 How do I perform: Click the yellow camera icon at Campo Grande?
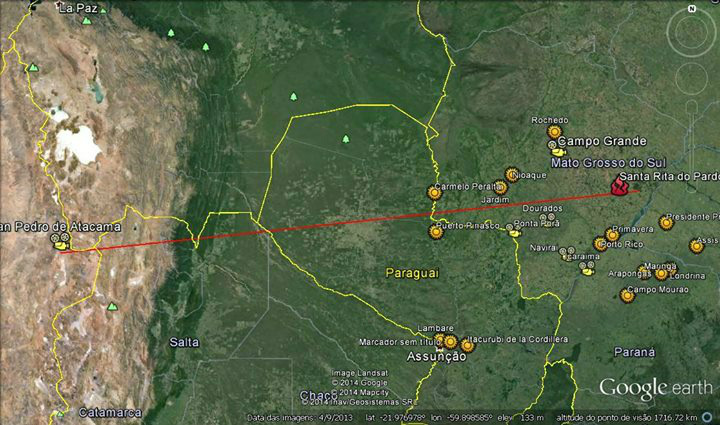pos(558,152)
